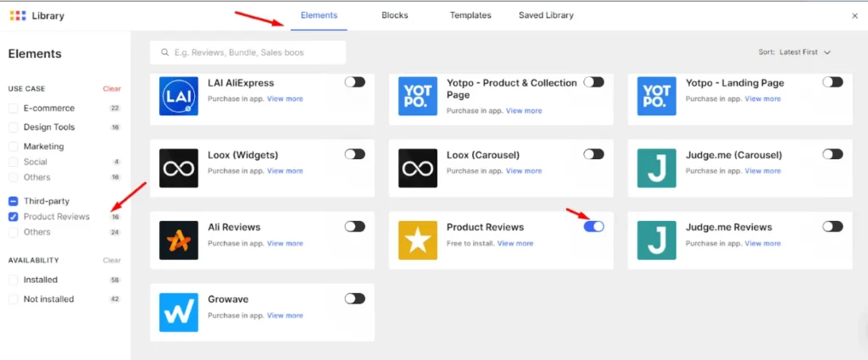Screen dimensions: 868x360
Task: Check the Social checkbox
Action: 14,162
